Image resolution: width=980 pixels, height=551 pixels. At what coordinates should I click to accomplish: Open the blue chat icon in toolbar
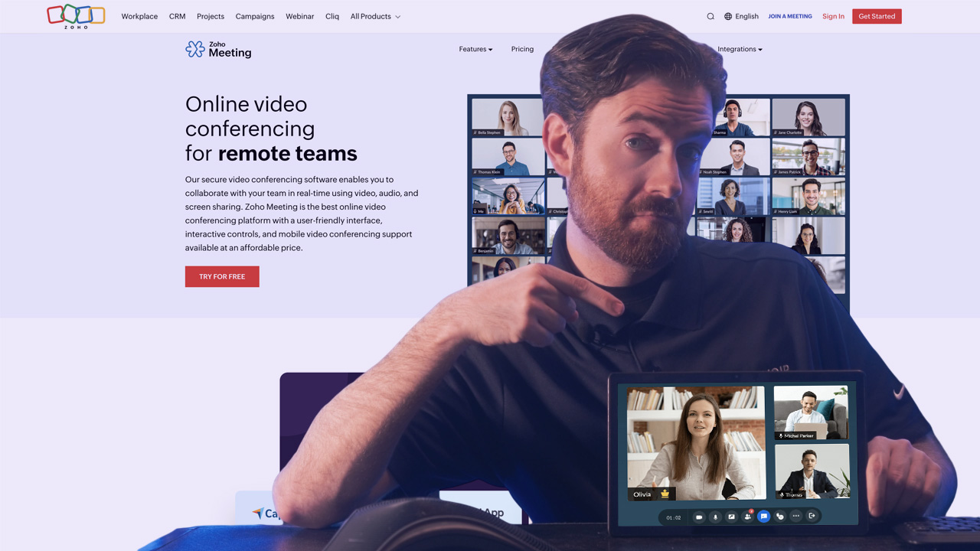[763, 517]
